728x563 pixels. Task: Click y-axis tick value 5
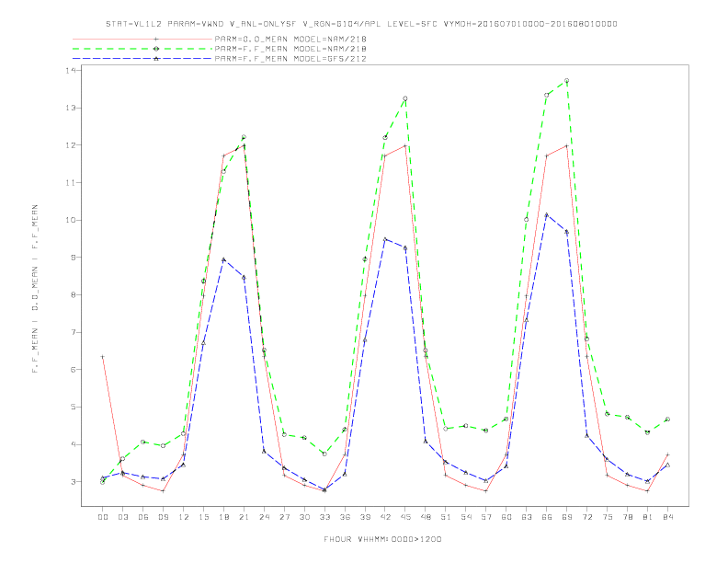[x=74, y=407]
